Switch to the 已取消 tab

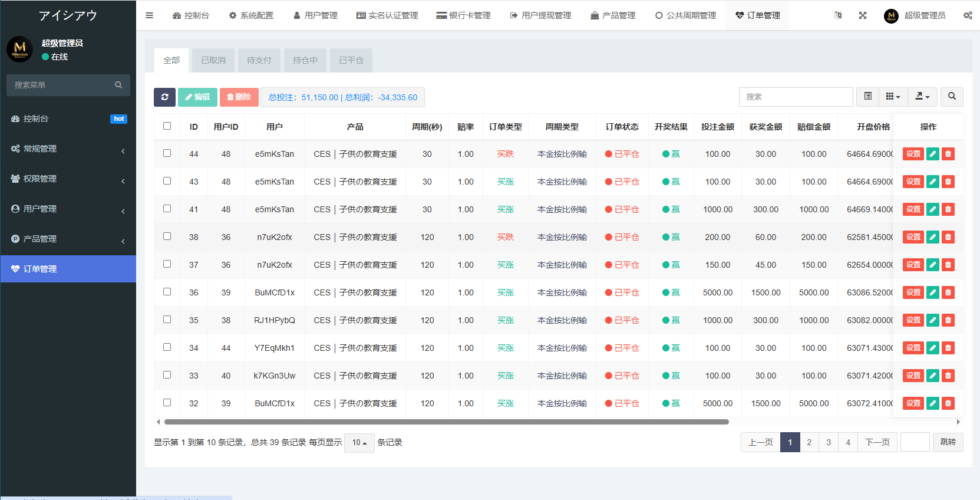[x=213, y=60]
